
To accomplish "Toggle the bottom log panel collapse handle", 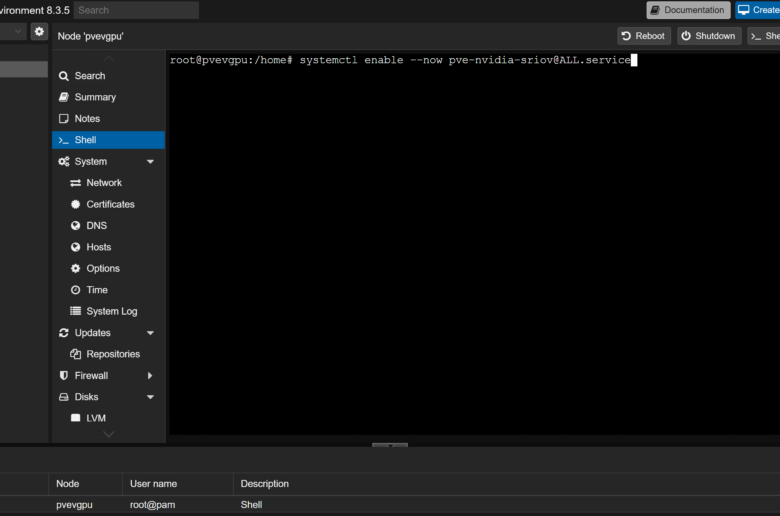I will pyautogui.click(x=390, y=445).
